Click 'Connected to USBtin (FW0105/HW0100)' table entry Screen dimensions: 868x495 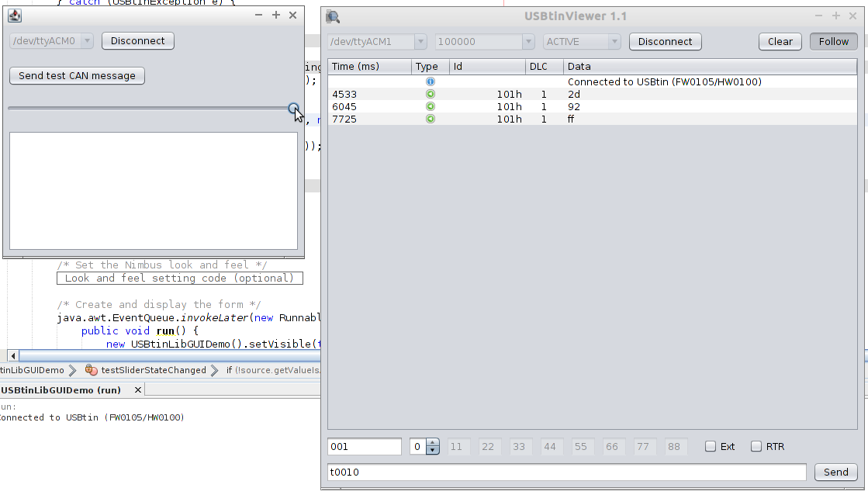(664, 82)
